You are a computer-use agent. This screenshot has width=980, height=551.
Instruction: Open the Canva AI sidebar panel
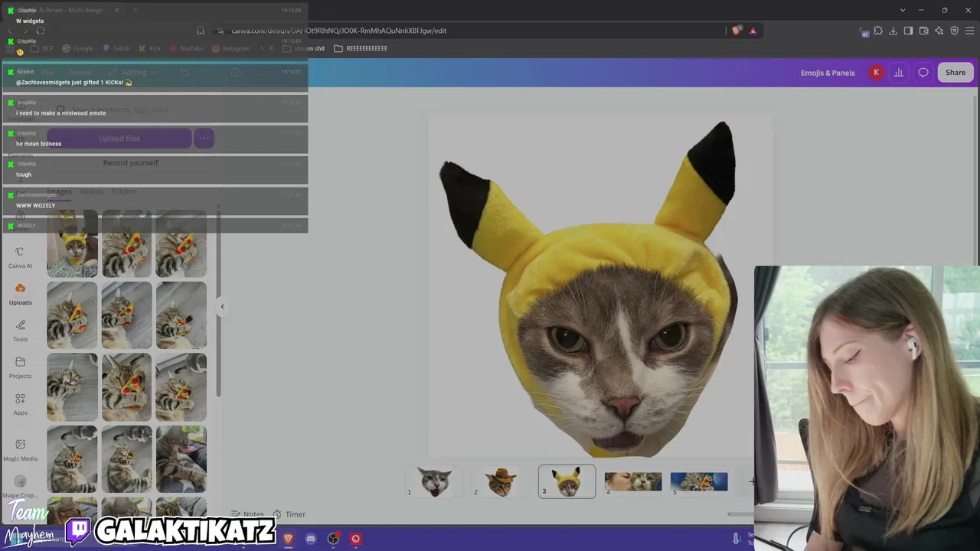click(20, 257)
